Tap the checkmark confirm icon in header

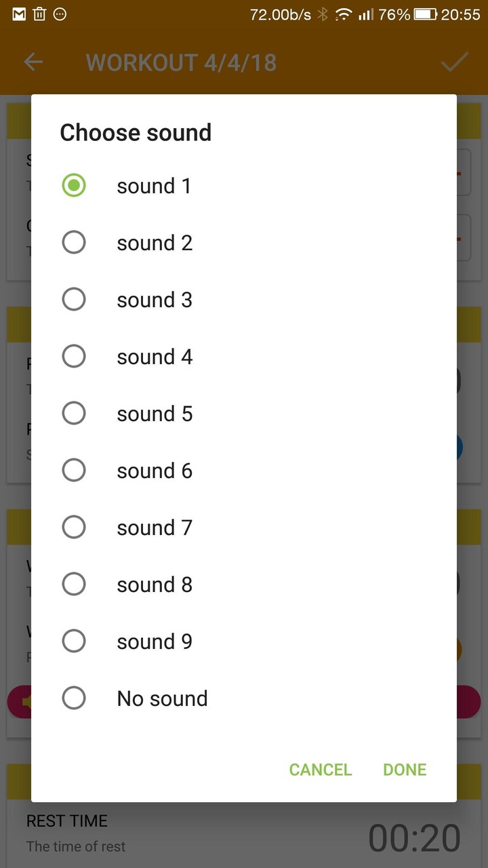[455, 62]
